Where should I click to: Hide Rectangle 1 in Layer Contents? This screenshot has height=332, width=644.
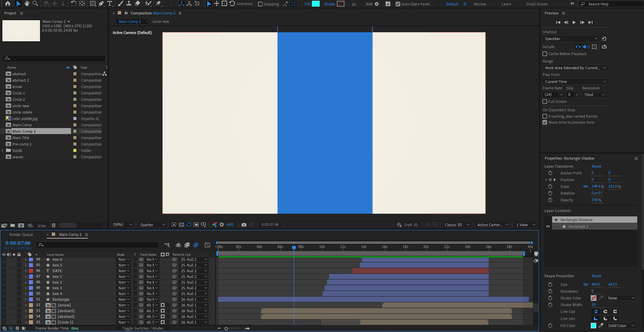(x=548, y=226)
